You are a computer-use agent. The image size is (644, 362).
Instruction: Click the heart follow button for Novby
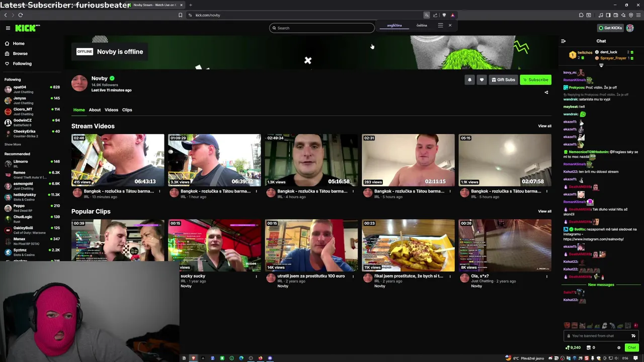pos(481,79)
